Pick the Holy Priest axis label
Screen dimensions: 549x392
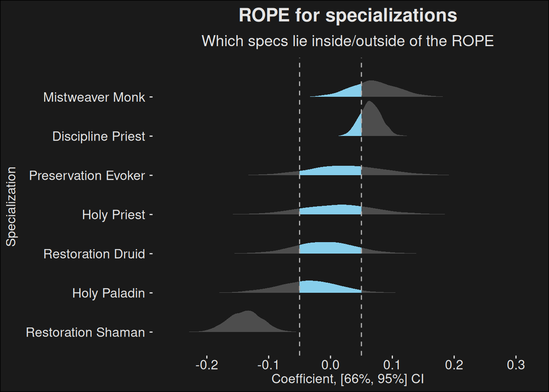click(114, 215)
